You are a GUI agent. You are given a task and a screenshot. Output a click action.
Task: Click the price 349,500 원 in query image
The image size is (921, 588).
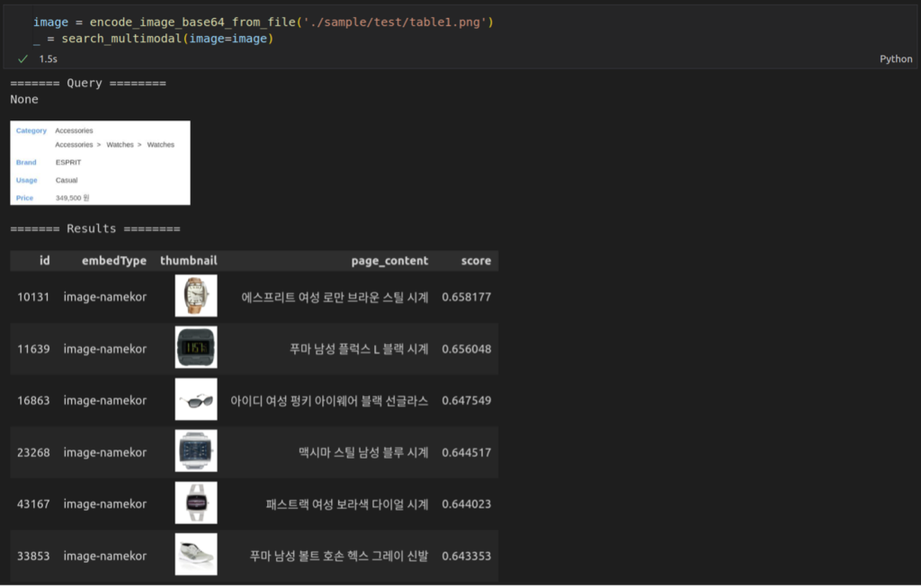coord(72,198)
